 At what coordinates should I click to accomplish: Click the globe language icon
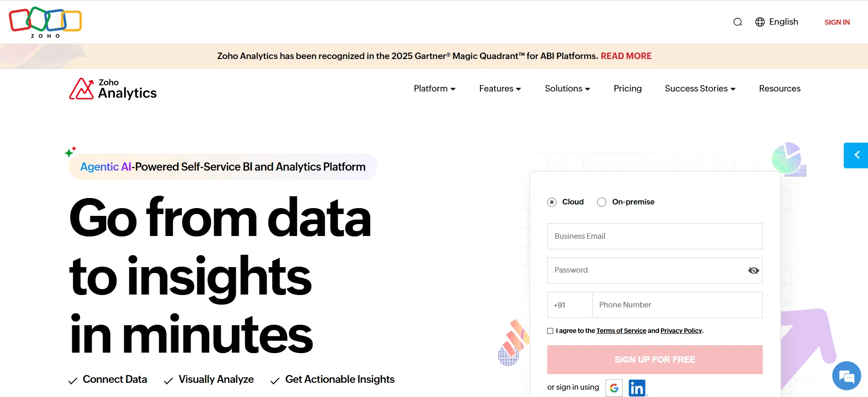point(760,22)
